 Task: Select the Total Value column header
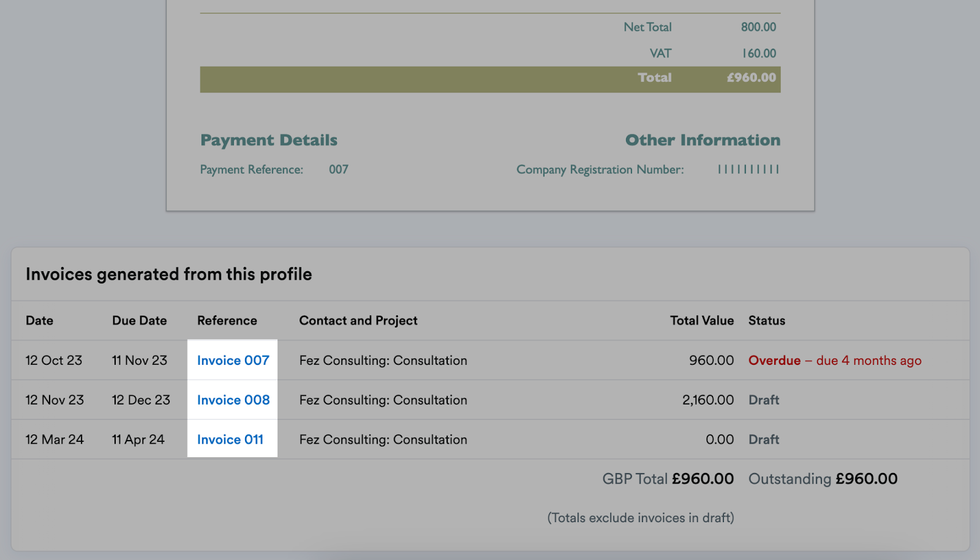click(701, 320)
